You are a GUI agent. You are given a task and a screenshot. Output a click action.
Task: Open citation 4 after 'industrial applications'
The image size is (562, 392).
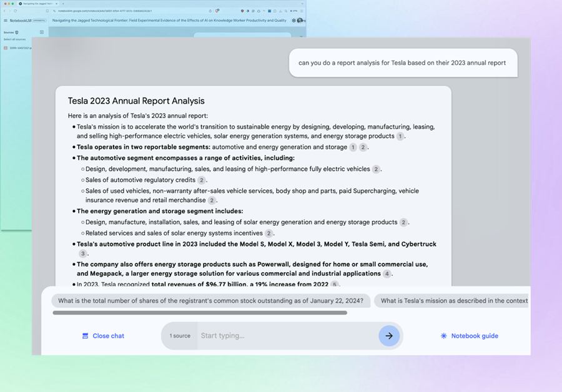click(x=387, y=274)
